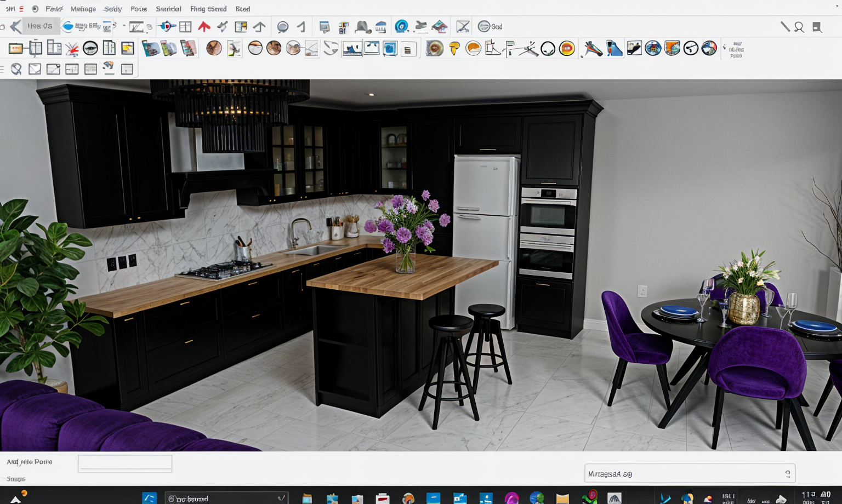Click the highlighted Hss 0's toolbar button
842x504 pixels.
click(40, 26)
